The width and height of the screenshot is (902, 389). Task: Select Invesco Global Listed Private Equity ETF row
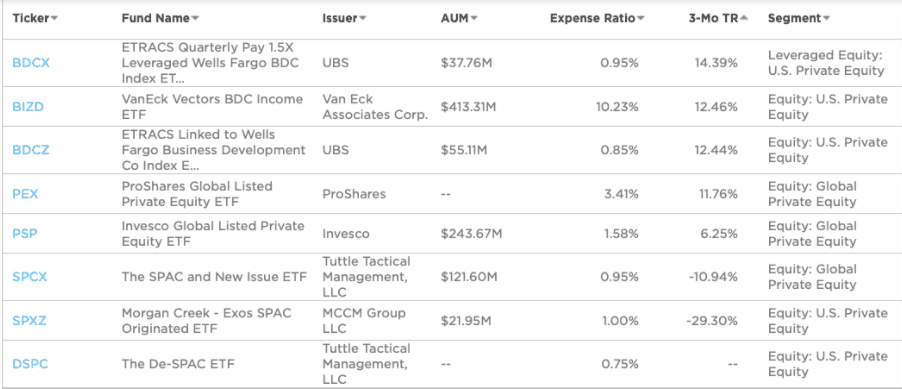click(x=451, y=234)
